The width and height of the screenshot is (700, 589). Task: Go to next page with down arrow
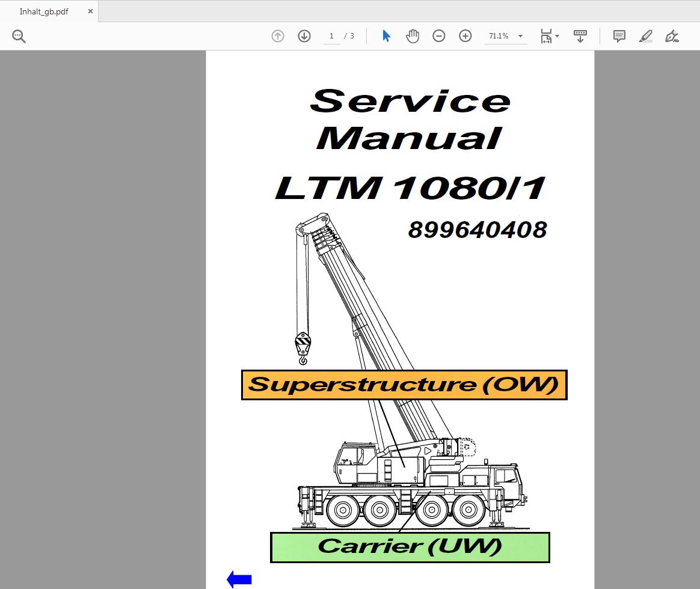pyautogui.click(x=304, y=36)
